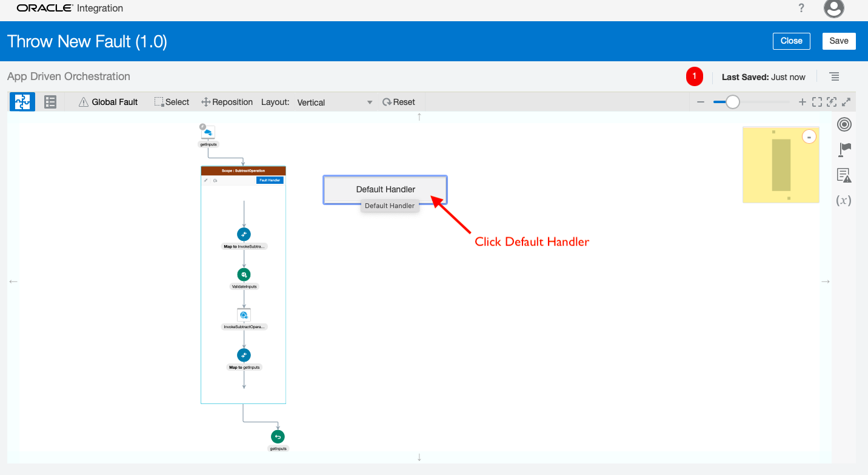Screen dimensions: 868x475
Task: Open the (x) variables panel icon
Action: coord(843,200)
